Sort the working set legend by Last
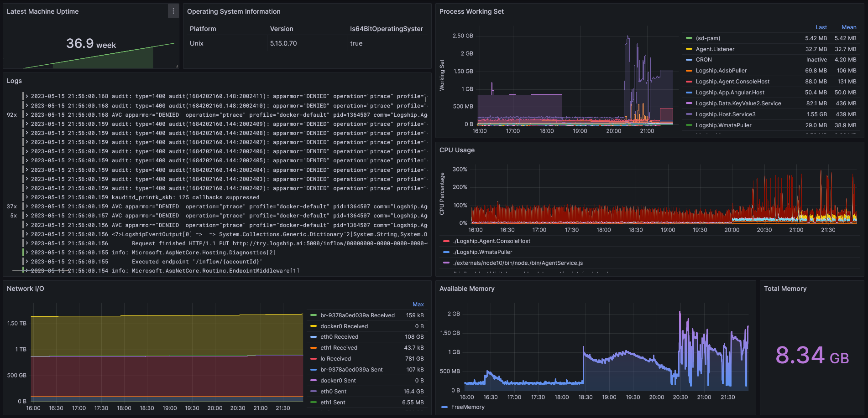Screen dimensions: 868x418 coord(821,27)
